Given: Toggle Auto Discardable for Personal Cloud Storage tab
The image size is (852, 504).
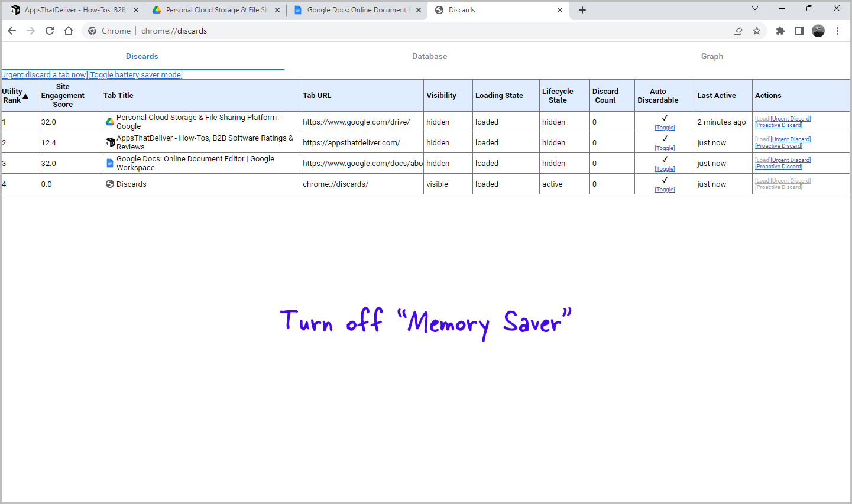Looking at the screenshot, I should pyautogui.click(x=665, y=127).
